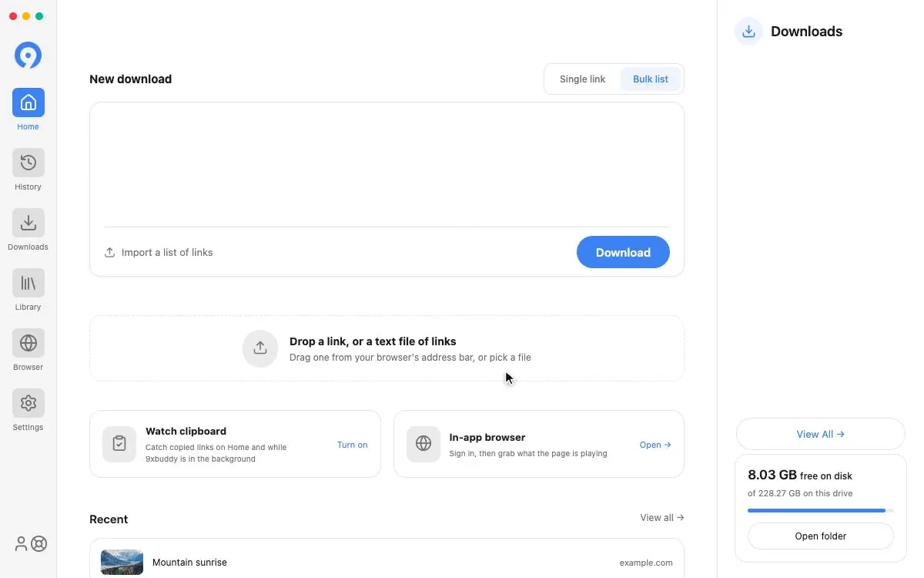Open the Library sidebar icon
Screen dimensions: 924x578
point(28,283)
